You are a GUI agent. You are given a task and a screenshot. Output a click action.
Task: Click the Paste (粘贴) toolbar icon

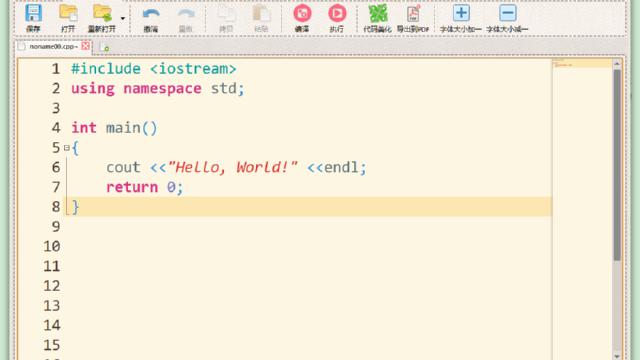pos(261,14)
